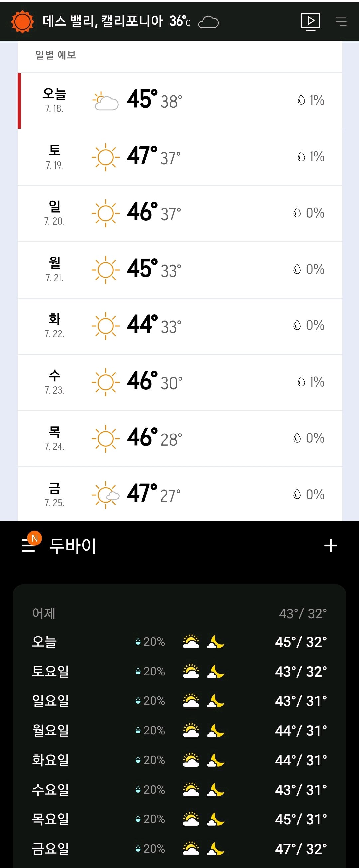Tap the partly cloudy icon for today 7.18
This screenshot has width=359, height=868.
(x=105, y=101)
